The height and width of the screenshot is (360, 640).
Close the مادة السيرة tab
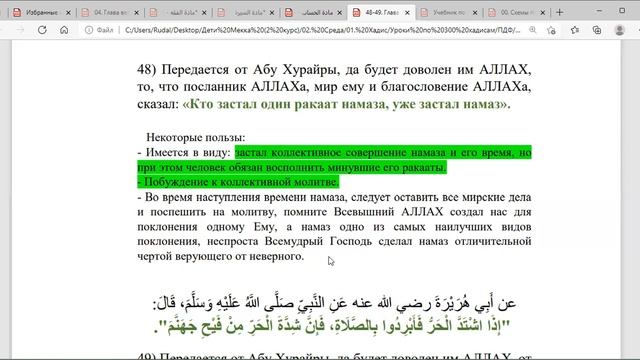point(272,13)
